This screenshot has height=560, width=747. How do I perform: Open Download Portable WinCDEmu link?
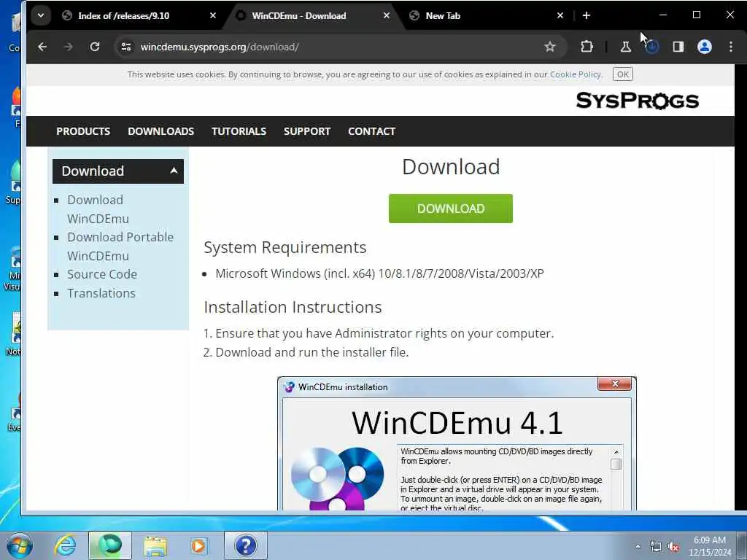pyautogui.click(x=120, y=246)
